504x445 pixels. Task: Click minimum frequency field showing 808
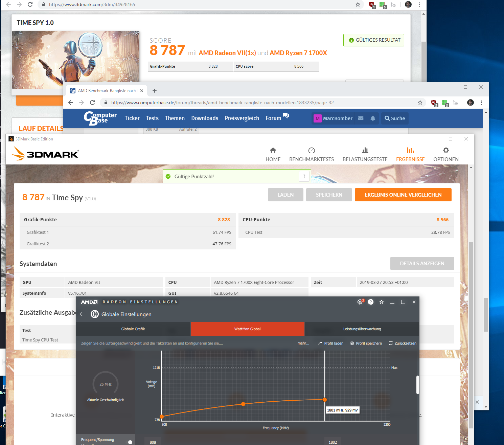tap(153, 442)
